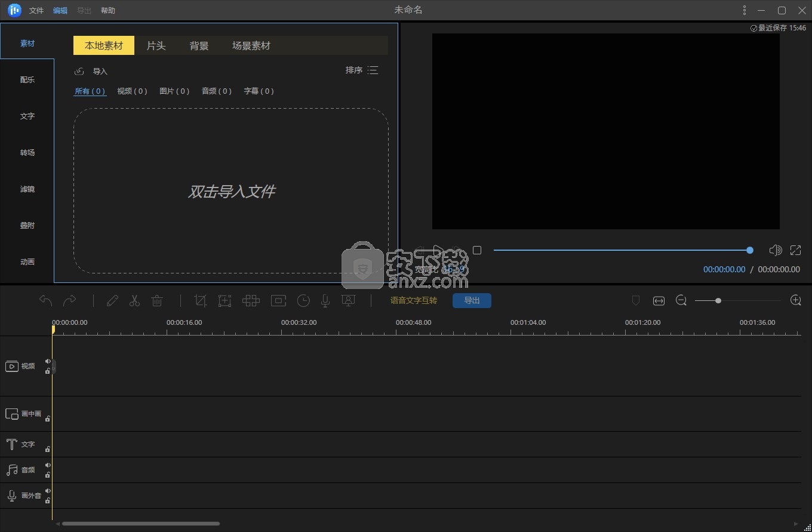Click the timeline zoom slider handle
This screenshot has height=532, width=812.
click(718, 301)
